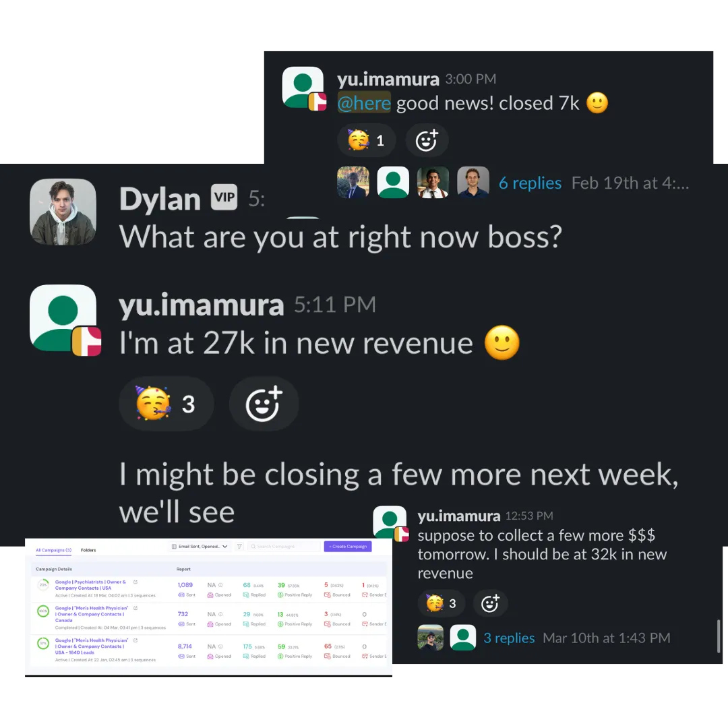Image resolution: width=728 pixels, height=728 pixels.
Task: Click the '+ Create Campaign' button
Action: click(348, 547)
